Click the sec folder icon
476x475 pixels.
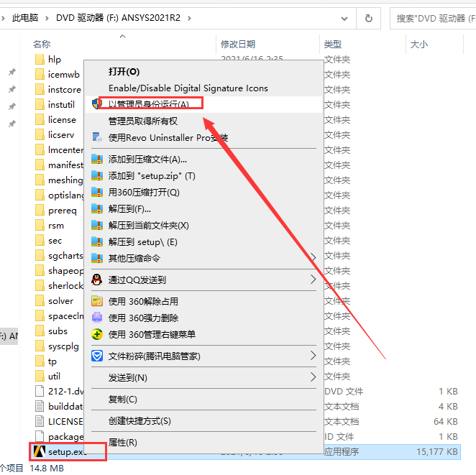pyautogui.click(x=40, y=241)
